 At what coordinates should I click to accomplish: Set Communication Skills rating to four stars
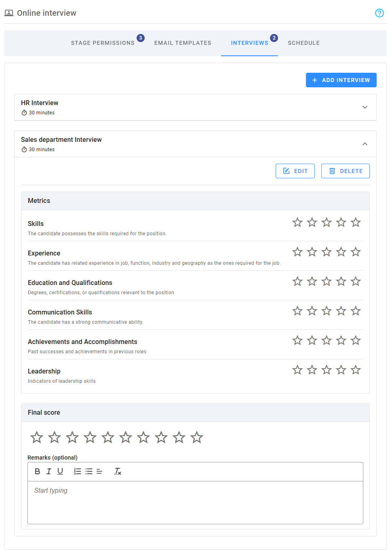[x=341, y=311]
